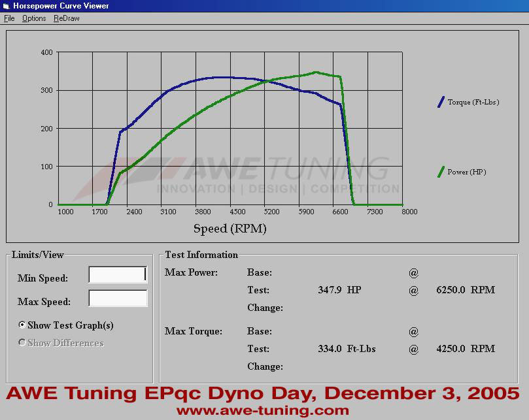Viewport: 529px width, 420px height.
Task: Click the 300 y-axis tick label
Action: [46, 90]
